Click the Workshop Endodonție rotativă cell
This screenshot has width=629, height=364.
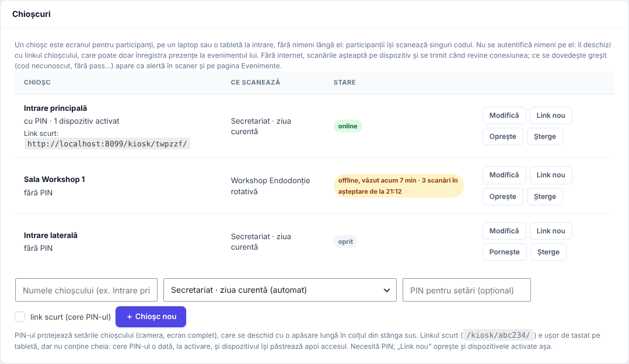click(x=270, y=186)
